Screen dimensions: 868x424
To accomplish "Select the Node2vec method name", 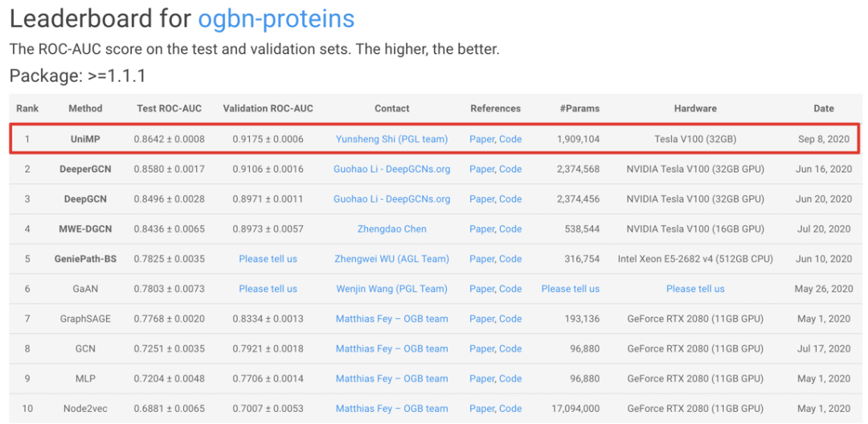I will (85, 409).
